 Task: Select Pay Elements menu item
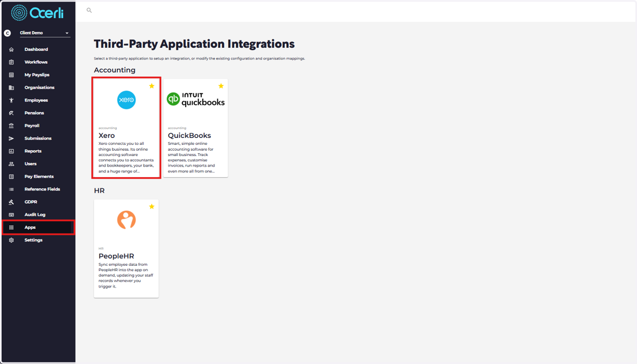39,177
